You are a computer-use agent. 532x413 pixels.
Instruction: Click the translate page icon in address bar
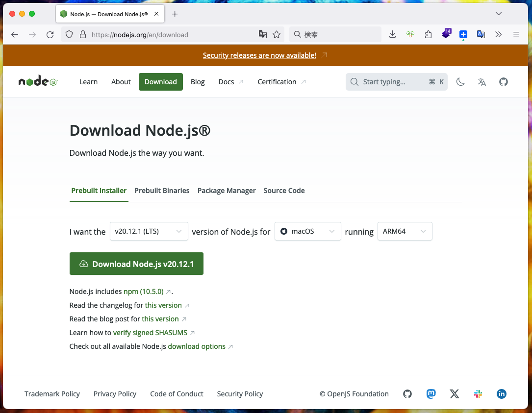tap(263, 35)
